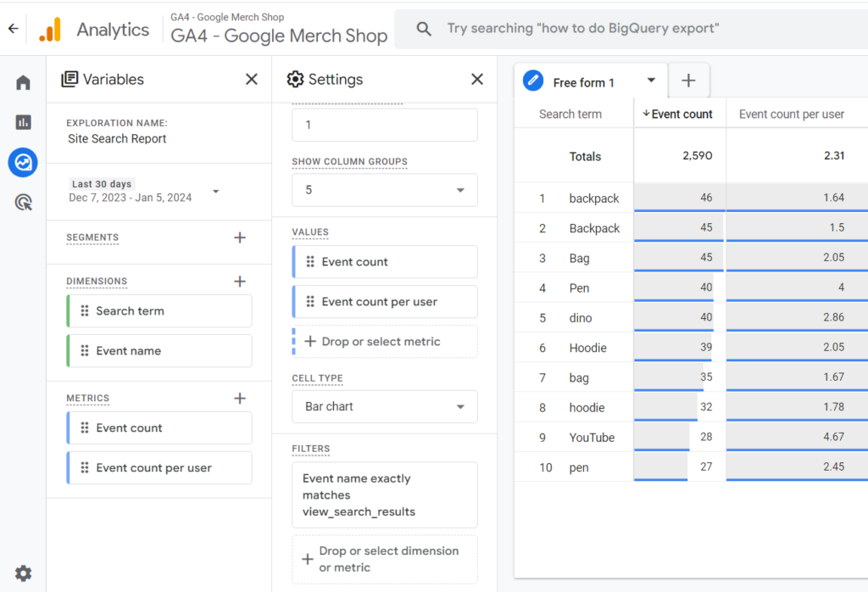868x592 pixels.
Task: Open the Cell type Bar chart dropdown
Action: click(x=384, y=406)
